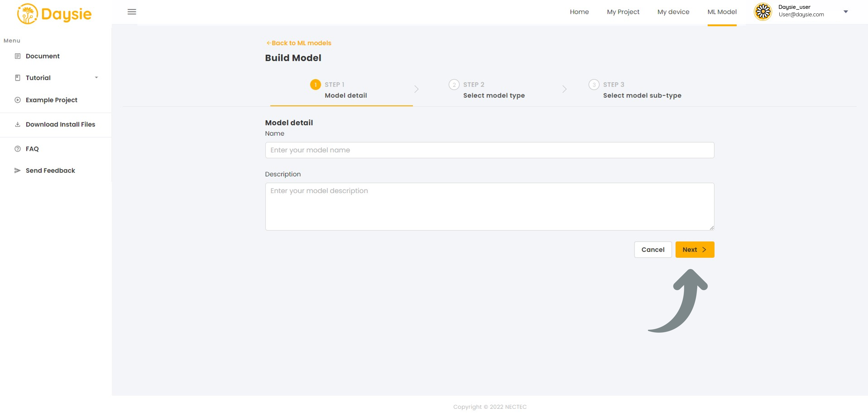Viewport: 868px width, 416px height.
Task: Select the step 1 circle indicator
Action: (315, 85)
